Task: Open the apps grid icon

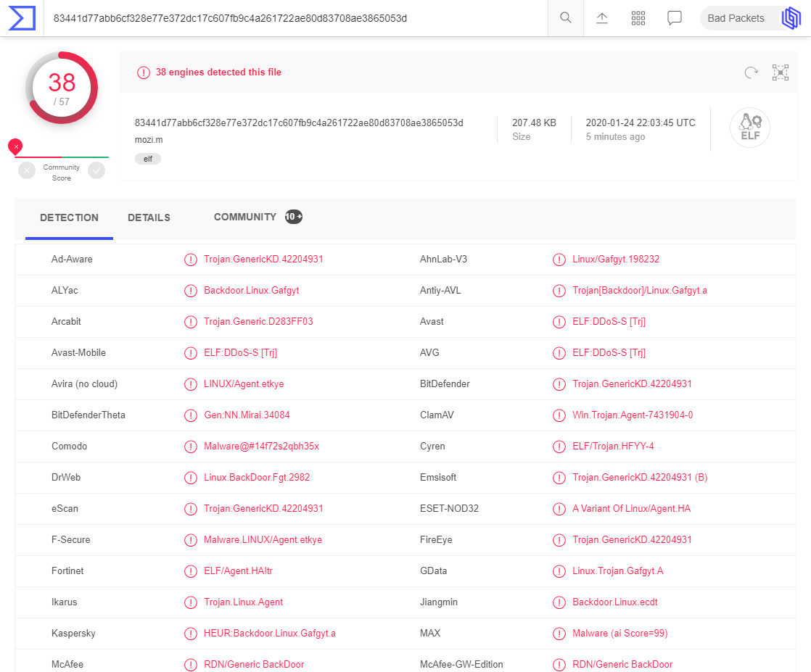Action: click(638, 18)
